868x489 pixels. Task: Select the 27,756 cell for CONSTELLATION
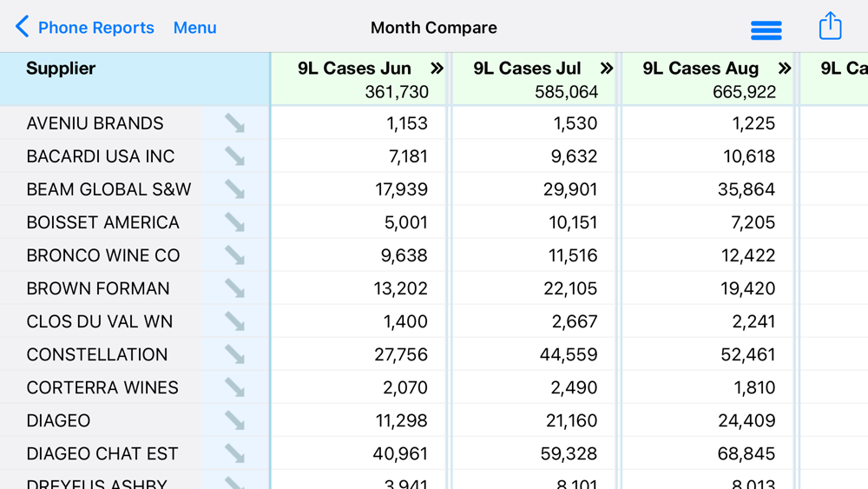coord(401,354)
